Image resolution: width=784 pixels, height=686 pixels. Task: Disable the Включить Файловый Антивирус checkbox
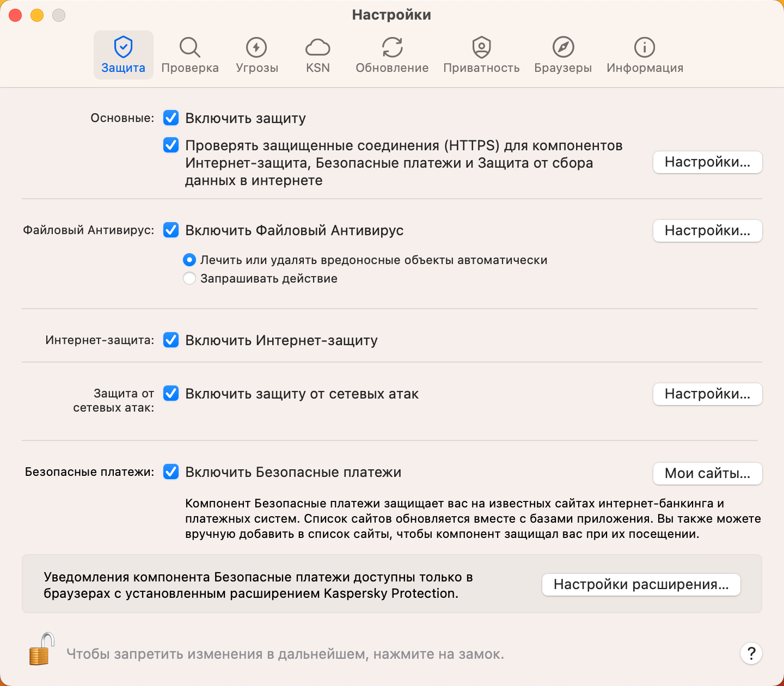tap(171, 230)
